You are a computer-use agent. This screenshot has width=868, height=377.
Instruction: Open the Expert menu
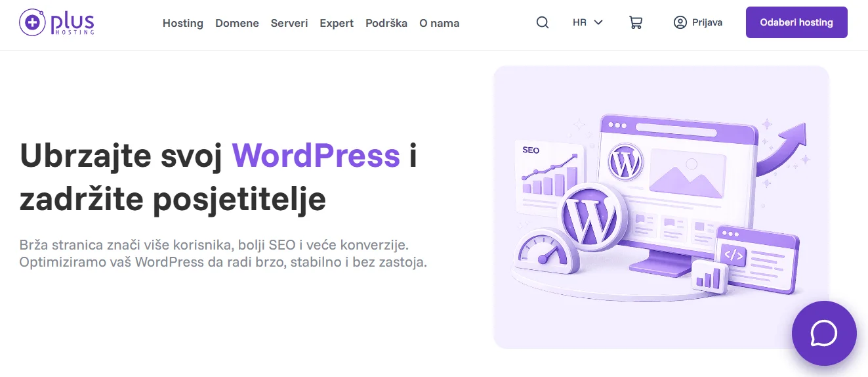337,23
